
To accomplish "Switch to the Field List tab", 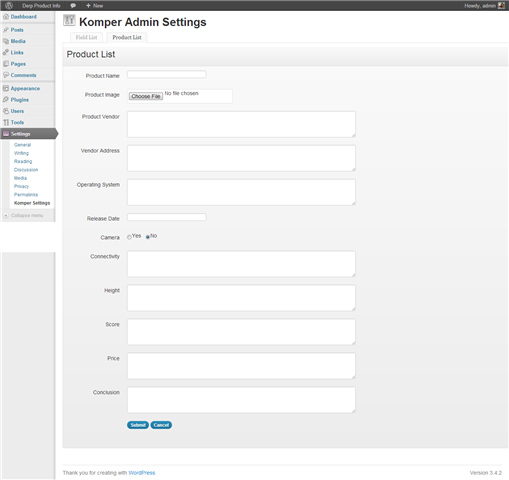I will click(86, 37).
